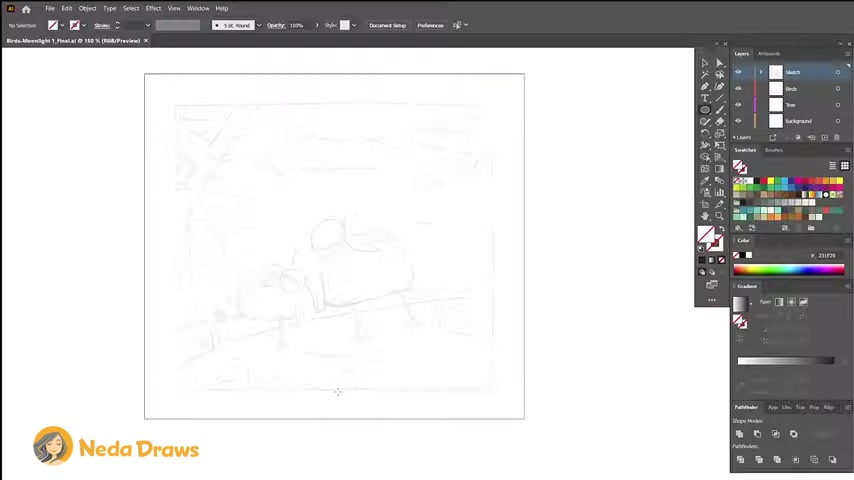The image size is (854, 480).
Task: Switch swatches to list view
Action: pyautogui.click(x=832, y=166)
